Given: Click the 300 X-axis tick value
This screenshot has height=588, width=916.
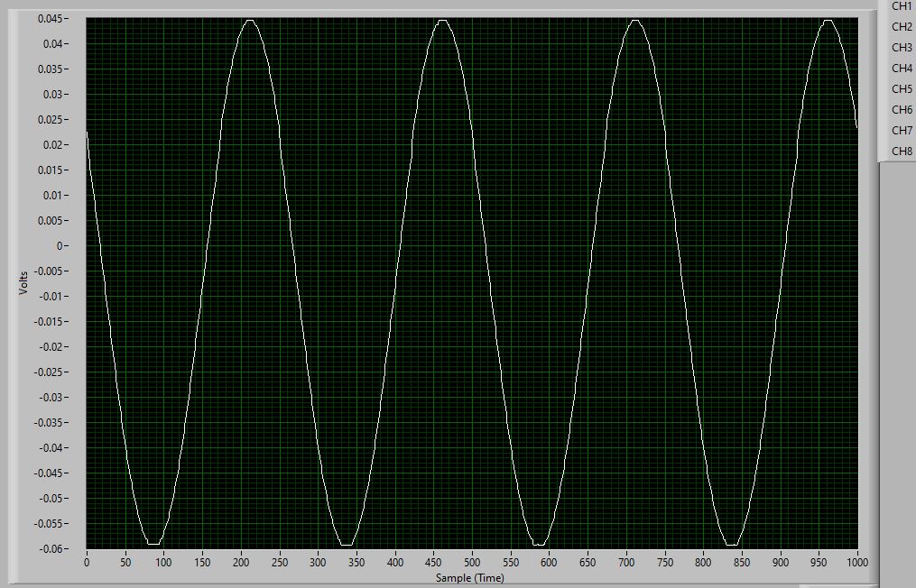Looking at the screenshot, I should [318, 563].
